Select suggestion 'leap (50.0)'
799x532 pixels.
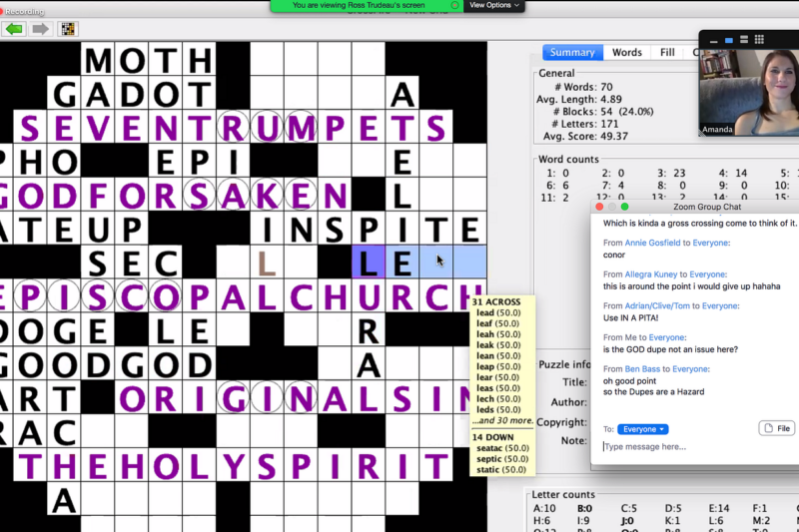[x=498, y=366]
